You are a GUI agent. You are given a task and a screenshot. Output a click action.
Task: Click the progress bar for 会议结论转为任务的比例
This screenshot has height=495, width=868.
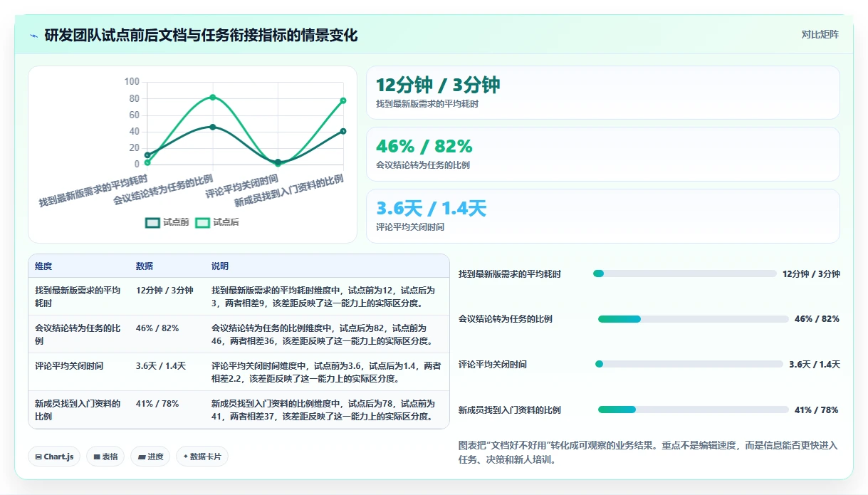[x=694, y=319]
